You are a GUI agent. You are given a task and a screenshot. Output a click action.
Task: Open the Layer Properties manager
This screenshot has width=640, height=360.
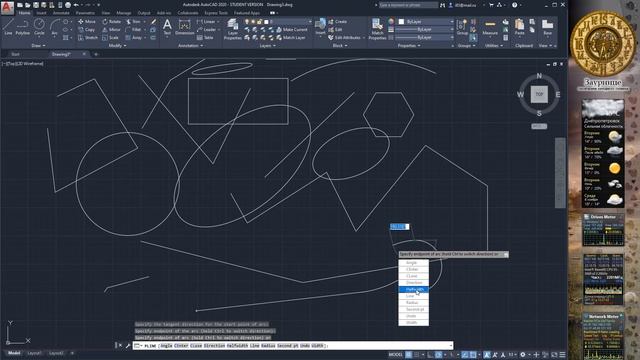click(x=233, y=29)
